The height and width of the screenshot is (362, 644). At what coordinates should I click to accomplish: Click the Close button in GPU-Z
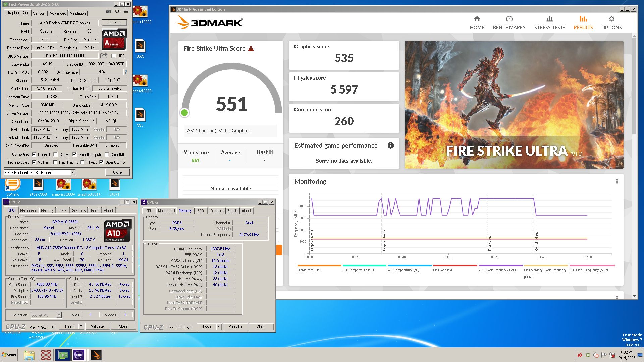[117, 172]
